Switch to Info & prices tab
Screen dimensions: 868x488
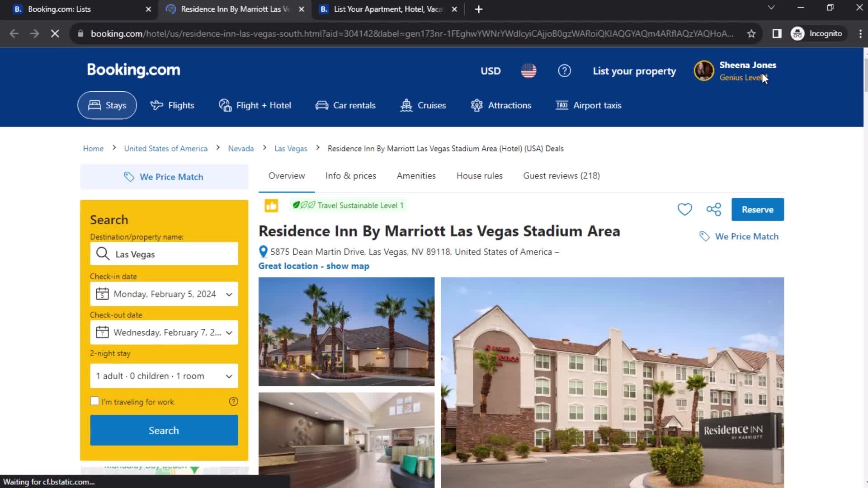tap(351, 176)
